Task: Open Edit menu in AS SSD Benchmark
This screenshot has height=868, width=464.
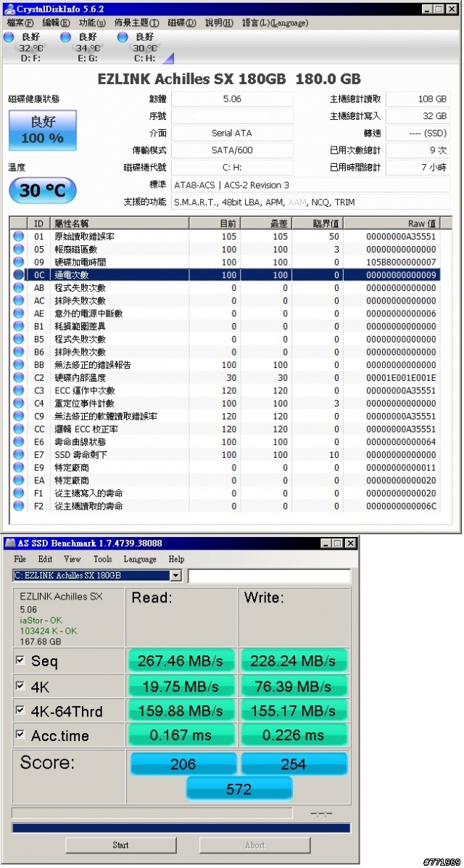Action: [x=46, y=559]
